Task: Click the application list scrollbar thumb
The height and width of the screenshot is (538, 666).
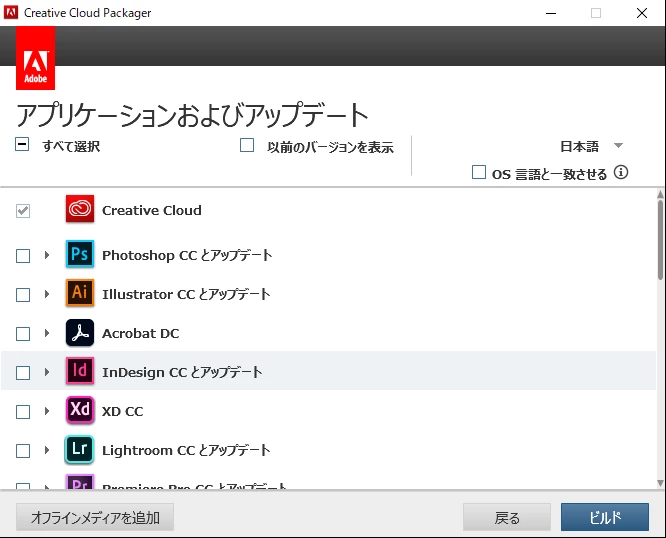Action: (660, 240)
